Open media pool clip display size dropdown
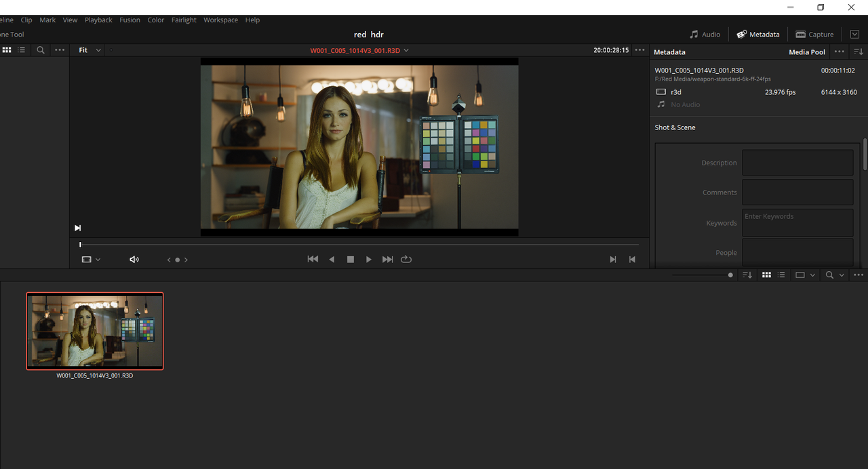Image resolution: width=868 pixels, height=469 pixels. [x=805, y=275]
